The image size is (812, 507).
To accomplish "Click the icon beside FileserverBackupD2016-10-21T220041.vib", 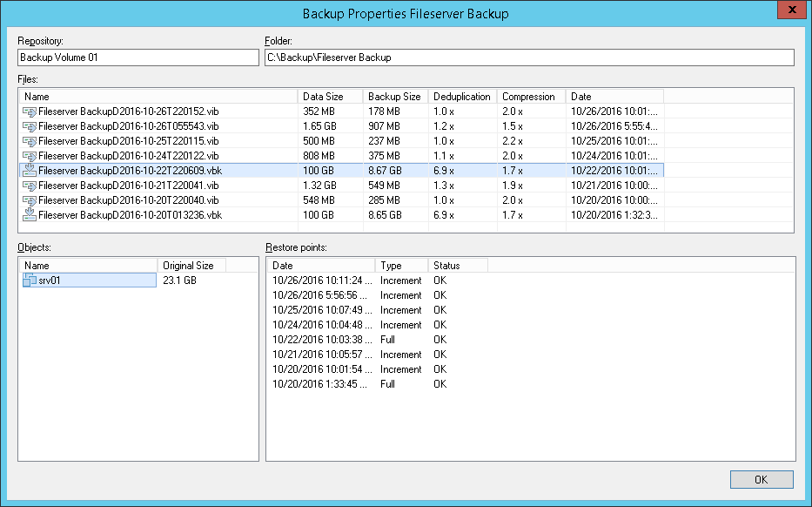I will pyautogui.click(x=30, y=185).
